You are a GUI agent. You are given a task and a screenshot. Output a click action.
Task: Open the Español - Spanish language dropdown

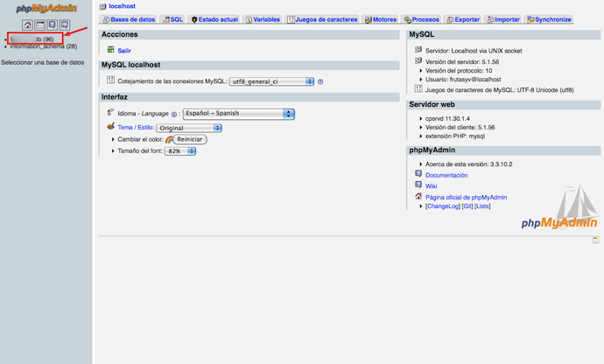[239, 114]
